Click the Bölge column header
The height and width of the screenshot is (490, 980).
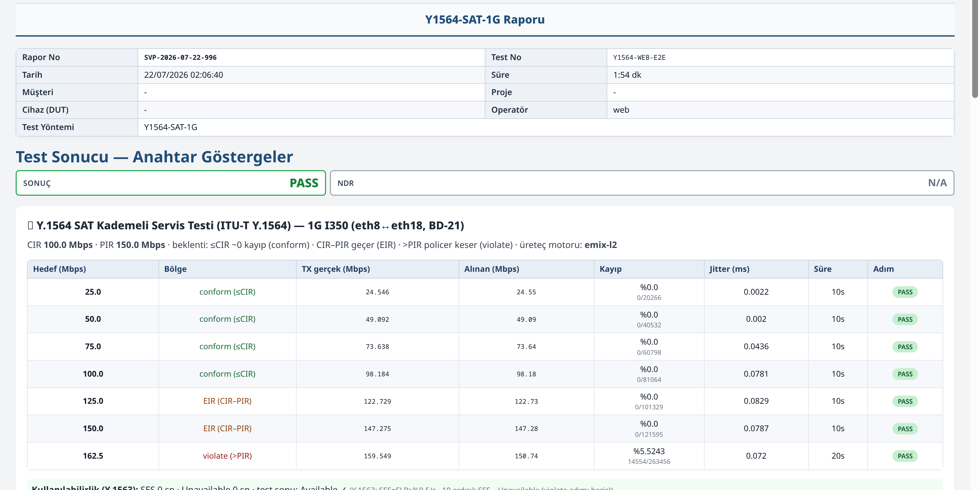[x=227, y=269]
